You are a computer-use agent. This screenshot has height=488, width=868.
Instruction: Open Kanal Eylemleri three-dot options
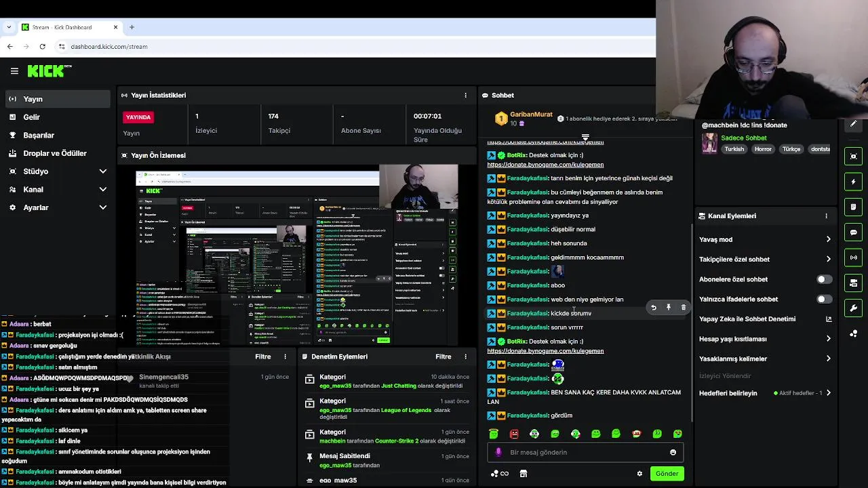(826, 216)
